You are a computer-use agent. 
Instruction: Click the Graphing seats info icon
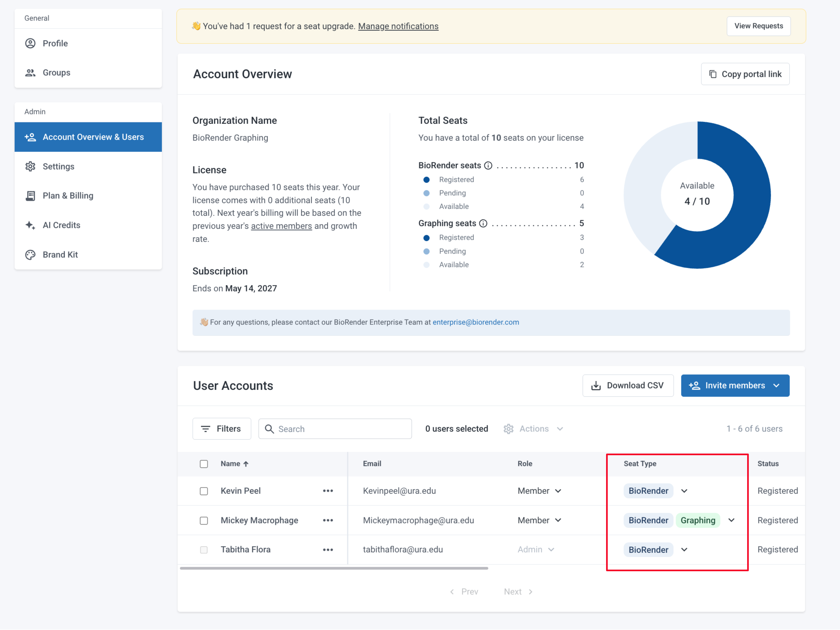pos(483,224)
